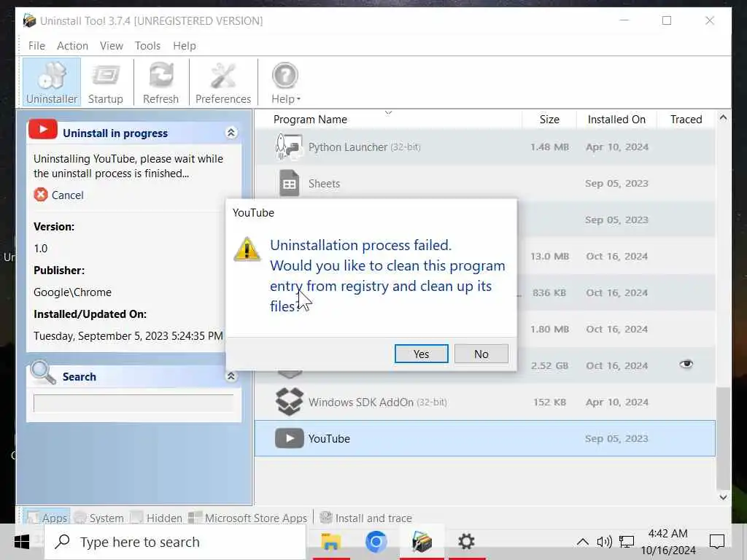Switch to the Hidden tab
Viewport: 747px width, 560px height.
(156, 518)
